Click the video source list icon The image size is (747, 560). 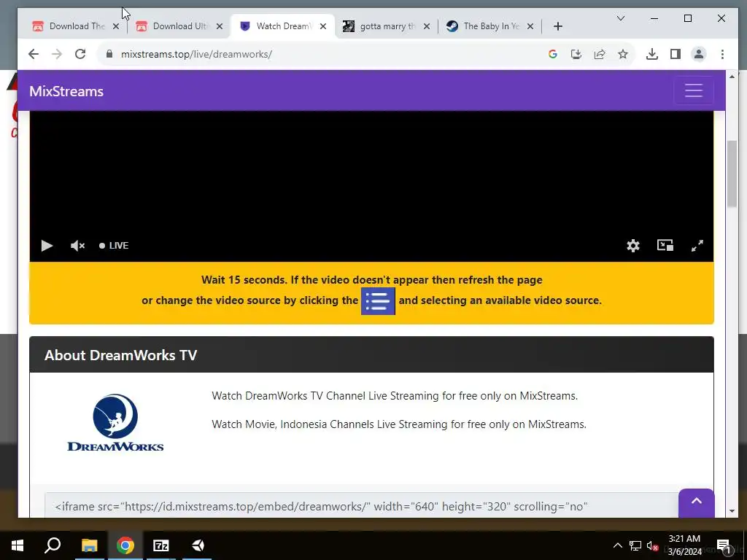(x=378, y=301)
